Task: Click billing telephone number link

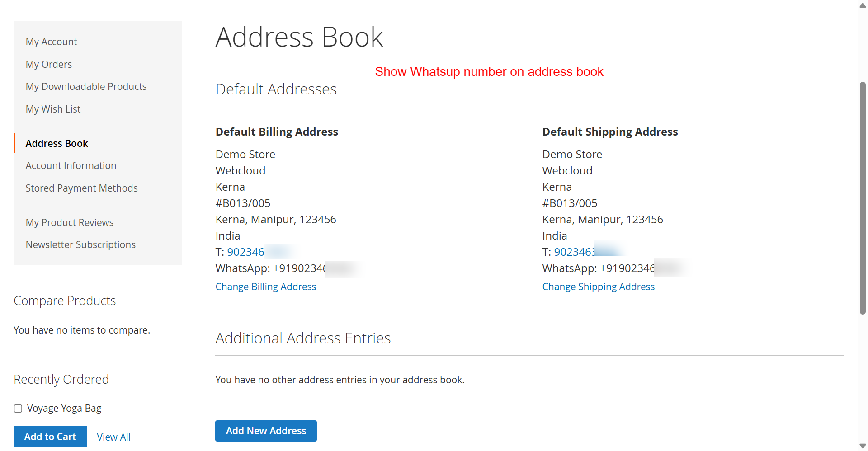Action: point(246,252)
